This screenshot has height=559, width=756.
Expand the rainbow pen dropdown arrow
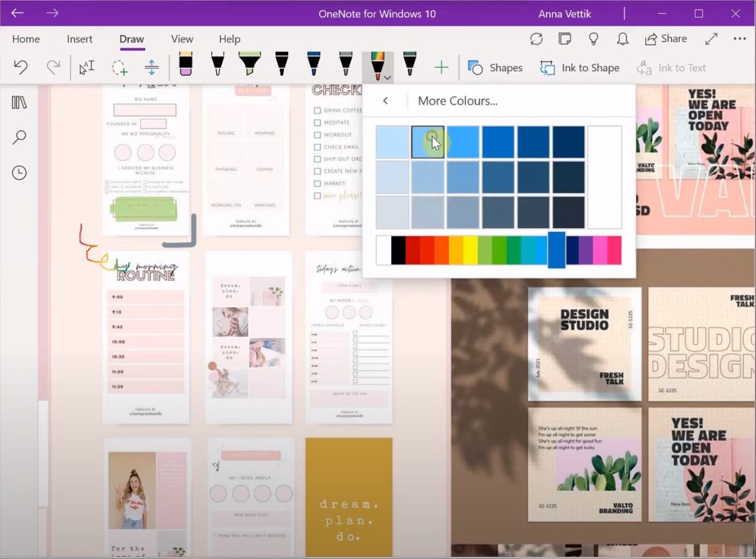pyautogui.click(x=388, y=78)
